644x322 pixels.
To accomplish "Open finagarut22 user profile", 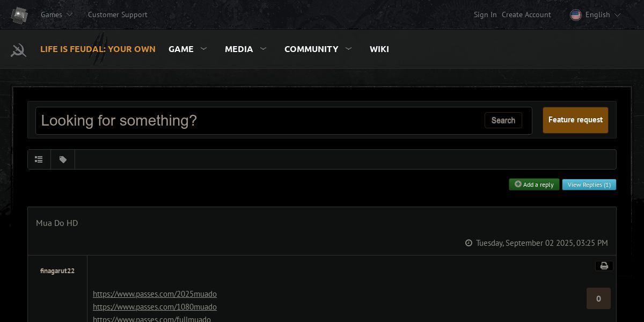I will click(57, 270).
